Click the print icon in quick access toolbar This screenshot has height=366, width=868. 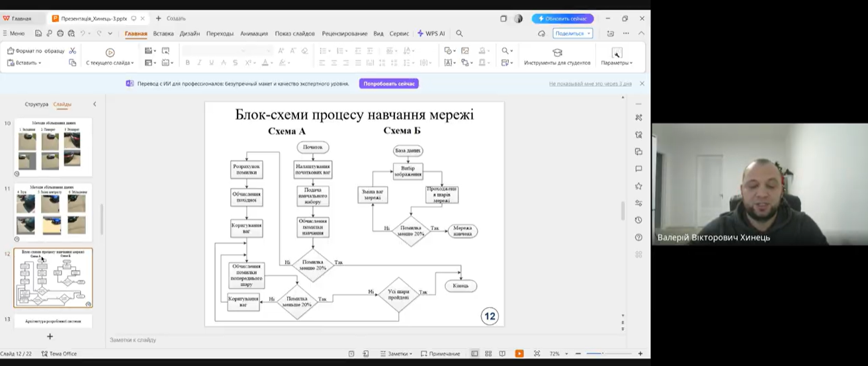click(60, 33)
